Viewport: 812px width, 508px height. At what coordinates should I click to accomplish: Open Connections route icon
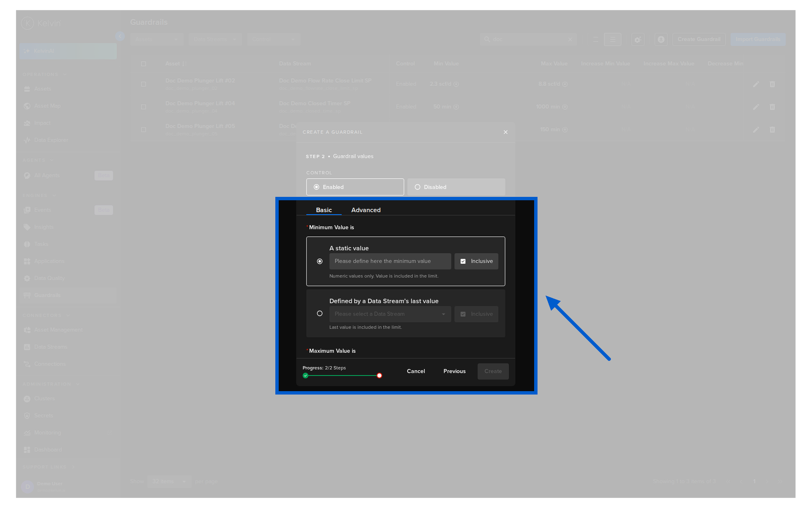27,364
